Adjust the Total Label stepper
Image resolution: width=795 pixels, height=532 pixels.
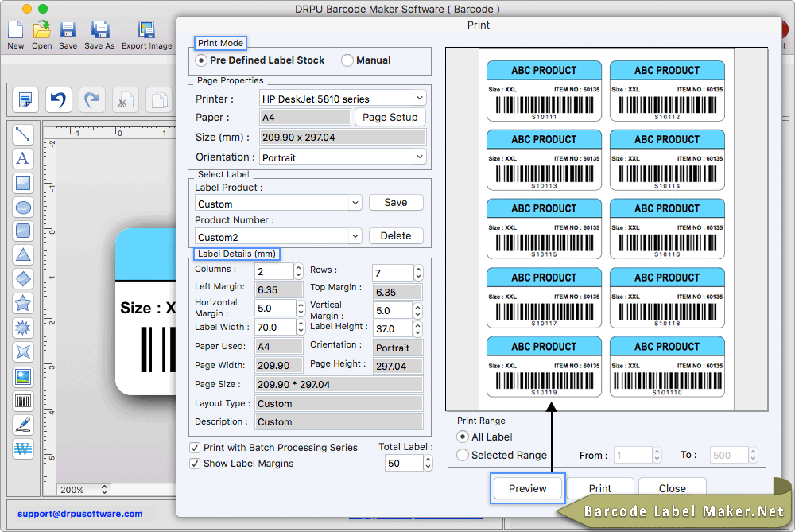pos(428,463)
